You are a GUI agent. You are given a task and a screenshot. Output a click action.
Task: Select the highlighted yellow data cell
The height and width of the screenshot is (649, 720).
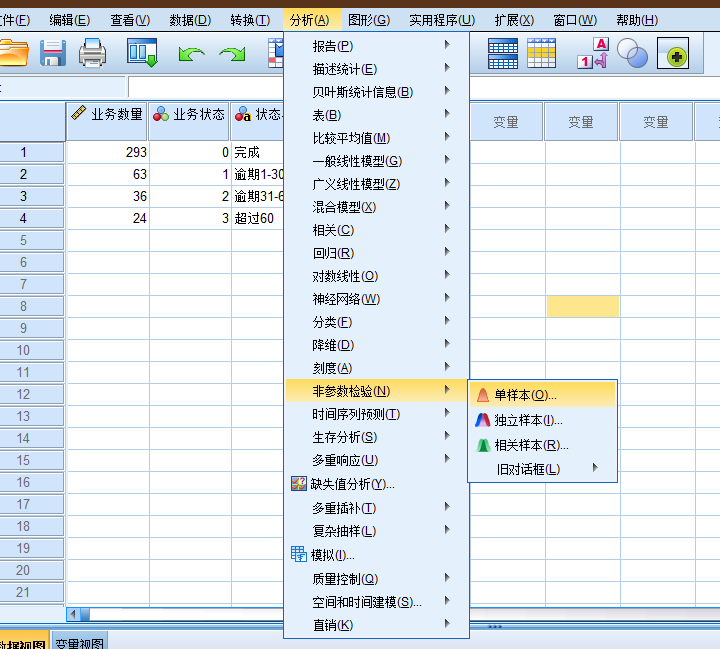(x=582, y=306)
